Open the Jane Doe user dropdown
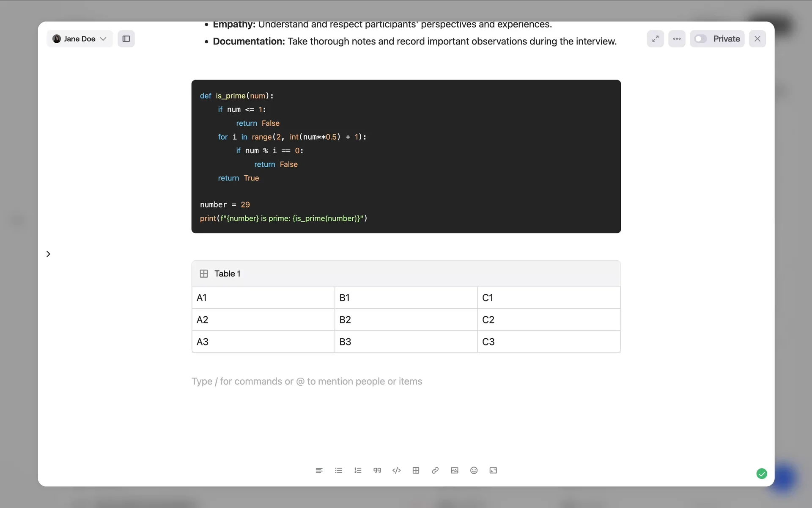This screenshot has width=812, height=508. click(80, 39)
